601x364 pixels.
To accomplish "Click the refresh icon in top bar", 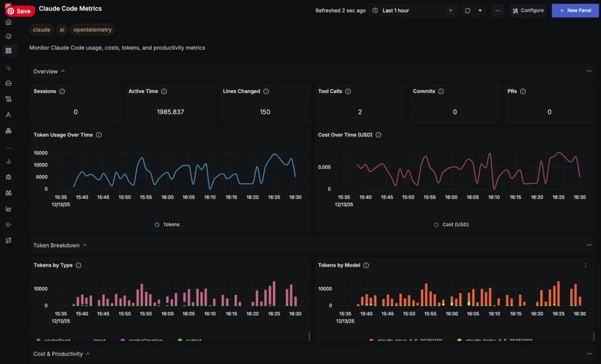I will tap(467, 11).
